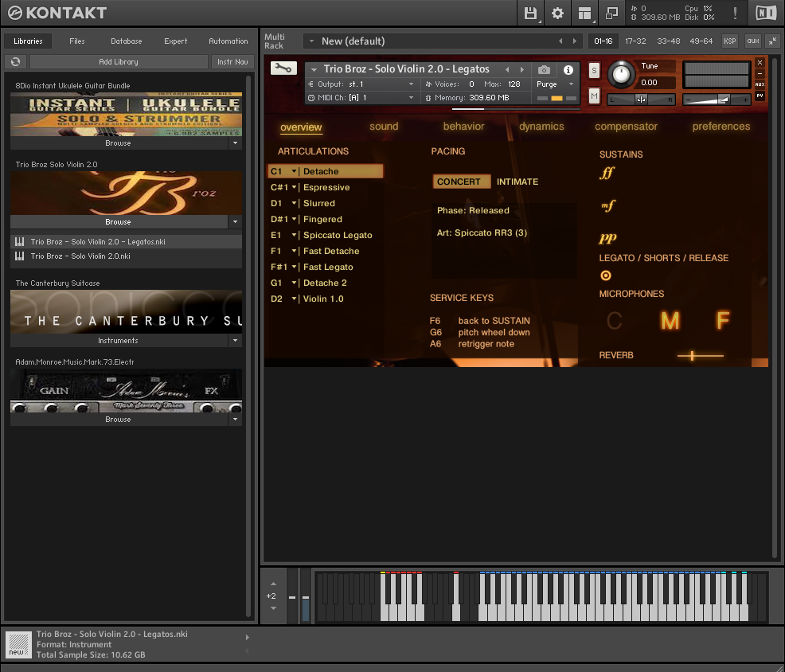The image size is (785, 672).
Task: Click the Add Library button
Action: pyautogui.click(x=119, y=61)
